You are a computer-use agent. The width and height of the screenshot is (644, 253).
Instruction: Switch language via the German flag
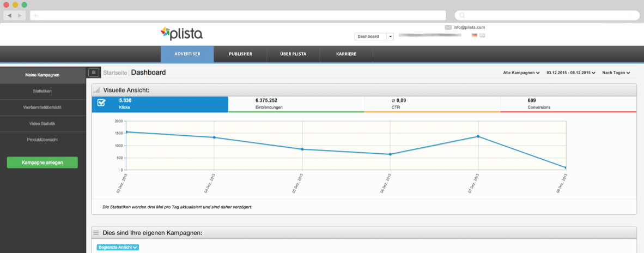coord(475,35)
